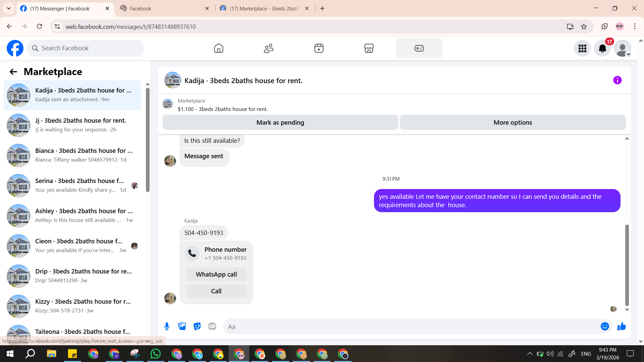
Task: Open conversation information purple icon
Action: coord(617,80)
